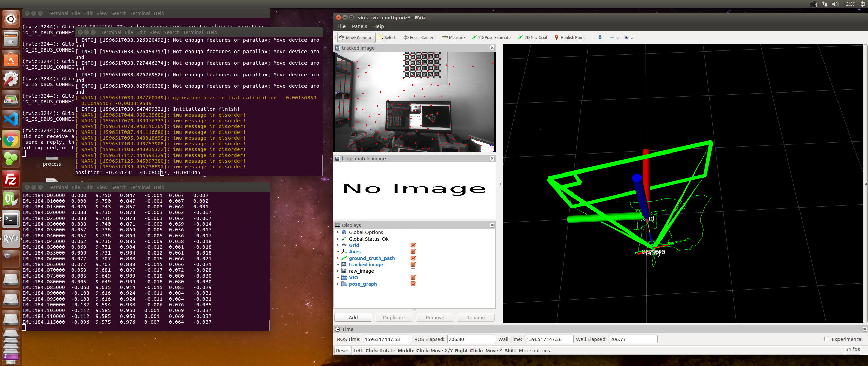
Task: Uncheck the Grid display checkbox
Action: [413, 245]
